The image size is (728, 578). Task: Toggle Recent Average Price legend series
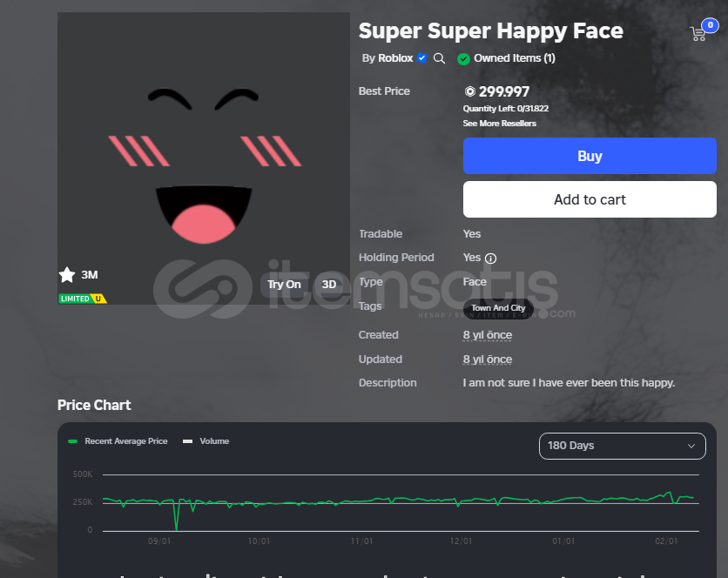coord(118,441)
